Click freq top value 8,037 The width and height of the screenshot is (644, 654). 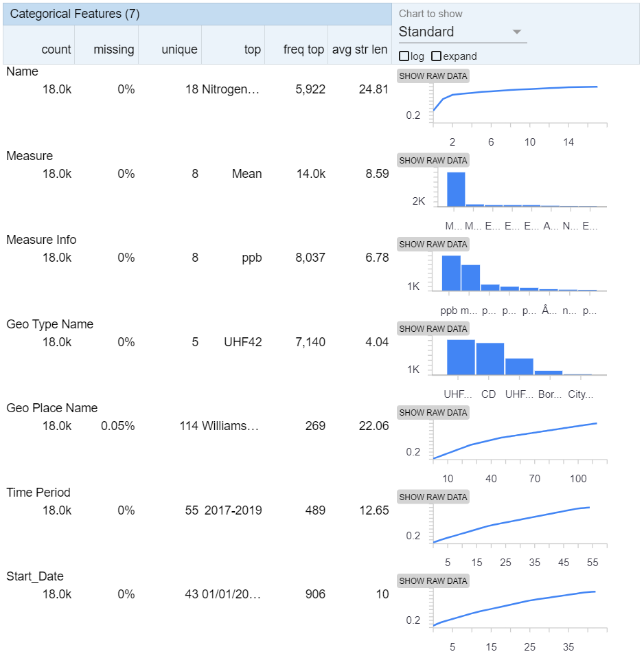click(x=310, y=258)
